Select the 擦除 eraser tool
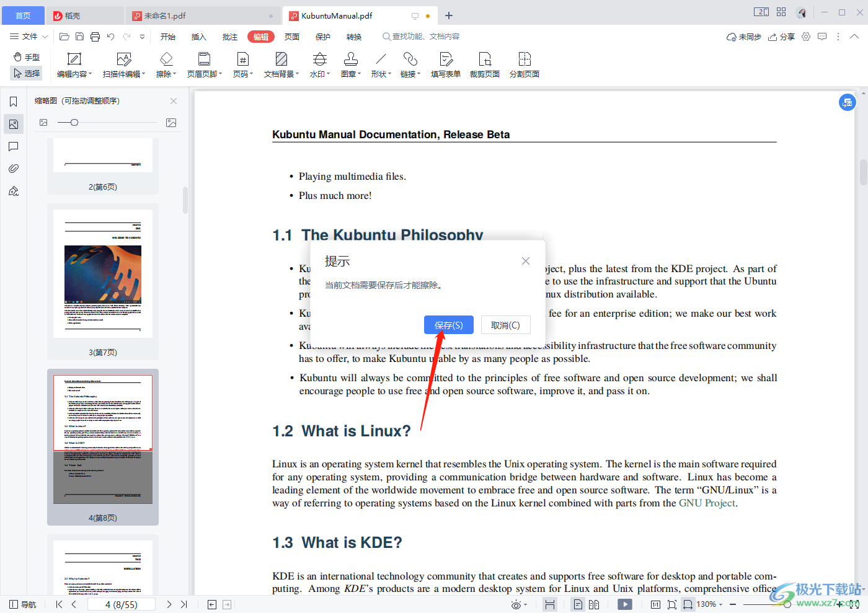The height and width of the screenshot is (613, 868). (x=166, y=65)
